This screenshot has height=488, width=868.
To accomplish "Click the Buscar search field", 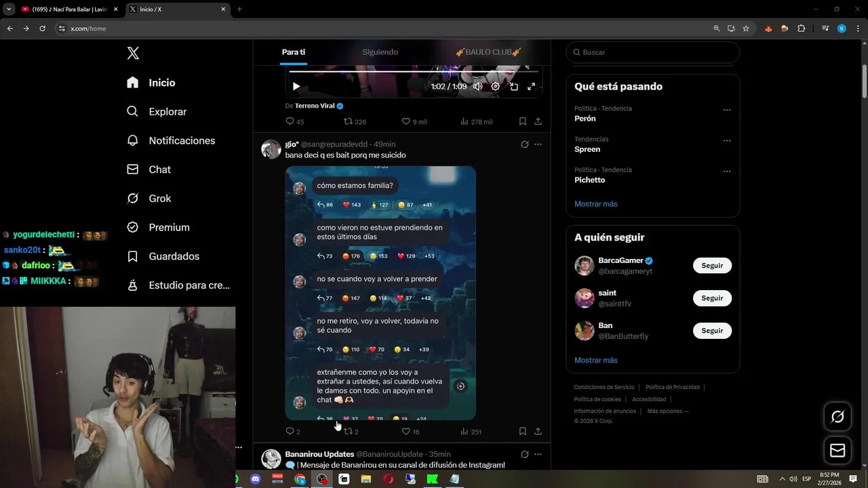I will pyautogui.click(x=652, y=52).
